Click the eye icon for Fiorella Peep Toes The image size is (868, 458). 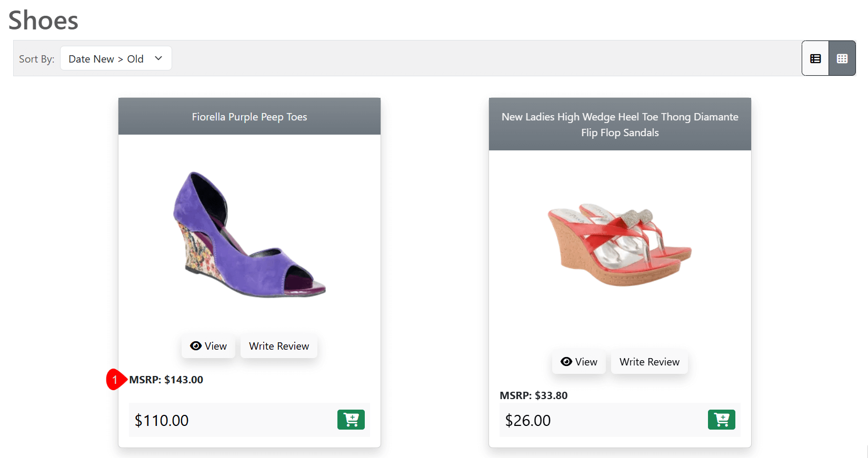click(196, 346)
